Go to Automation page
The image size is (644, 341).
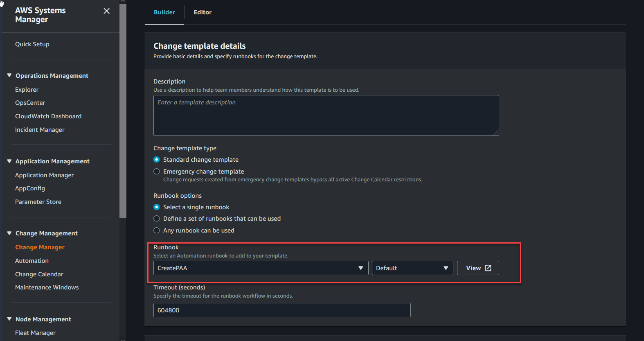tap(32, 261)
